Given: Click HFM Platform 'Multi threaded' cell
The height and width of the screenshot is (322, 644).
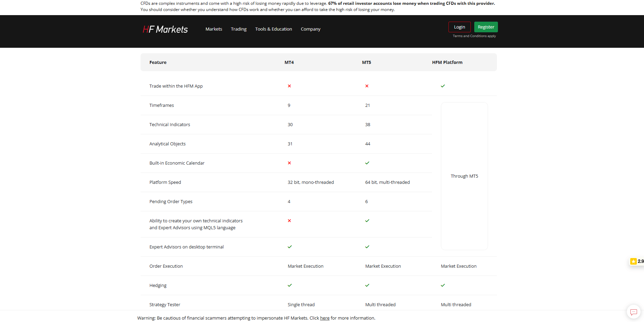Looking at the screenshot, I should click(456, 304).
